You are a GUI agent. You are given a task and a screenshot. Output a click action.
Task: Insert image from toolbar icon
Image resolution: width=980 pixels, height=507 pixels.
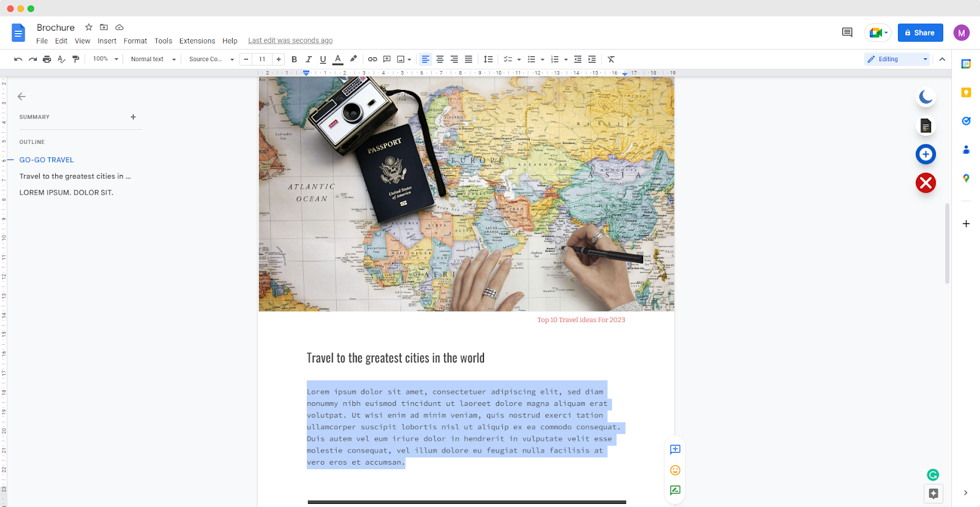(x=401, y=59)
